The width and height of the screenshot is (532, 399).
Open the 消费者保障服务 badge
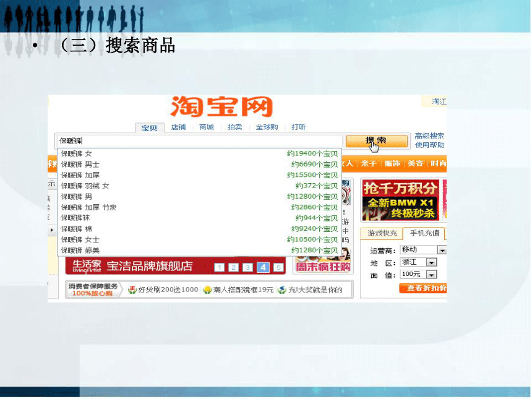click(93, 290)
